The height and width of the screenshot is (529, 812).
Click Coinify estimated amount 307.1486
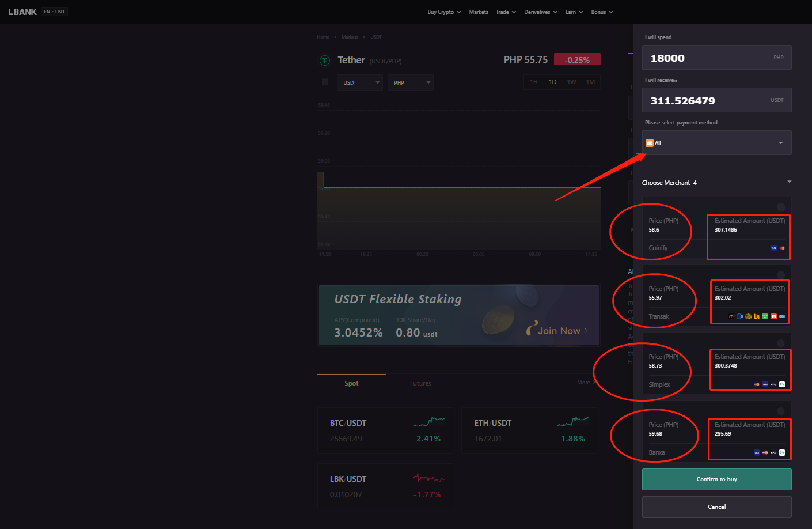coord(726,230)
